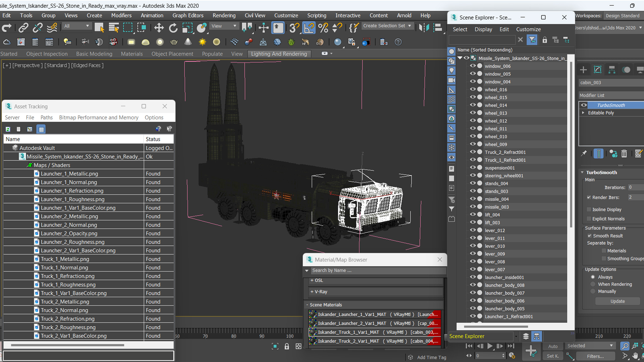
Task: Click Scene Explorer filter funnel icon
Action: (x=532, y=40)
